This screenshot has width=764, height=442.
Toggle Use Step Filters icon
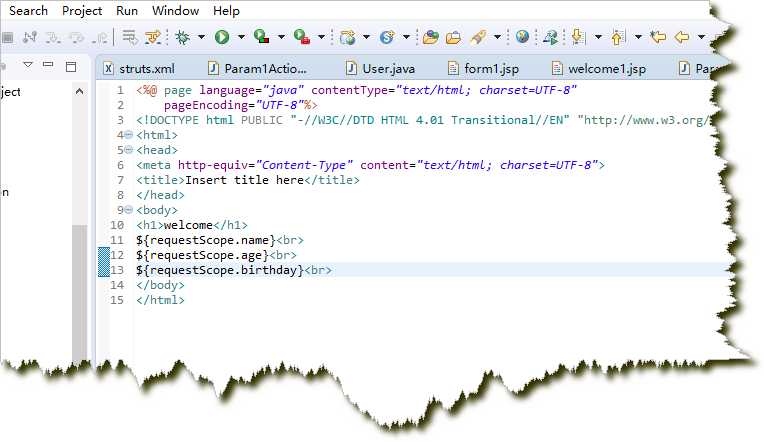(153, 37)
